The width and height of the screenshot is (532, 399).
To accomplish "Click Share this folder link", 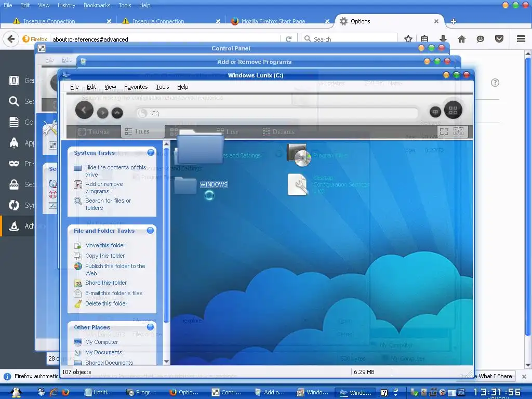I will [x=106, y=283].
